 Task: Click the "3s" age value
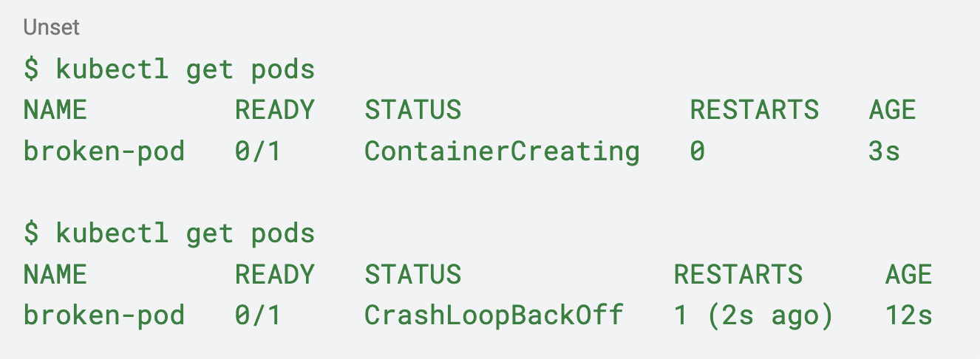coord(884,151)
